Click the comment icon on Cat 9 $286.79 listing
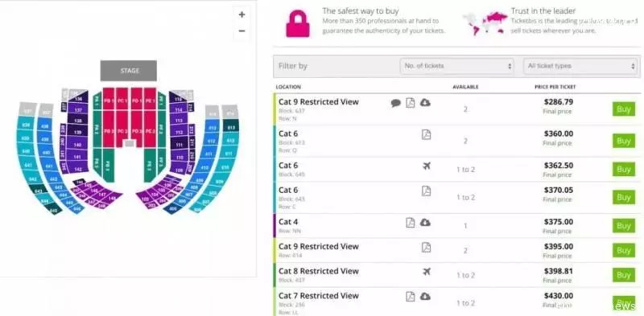Image resolution: width=644 pixels, height=316 pixels. (x=395, y=104)
